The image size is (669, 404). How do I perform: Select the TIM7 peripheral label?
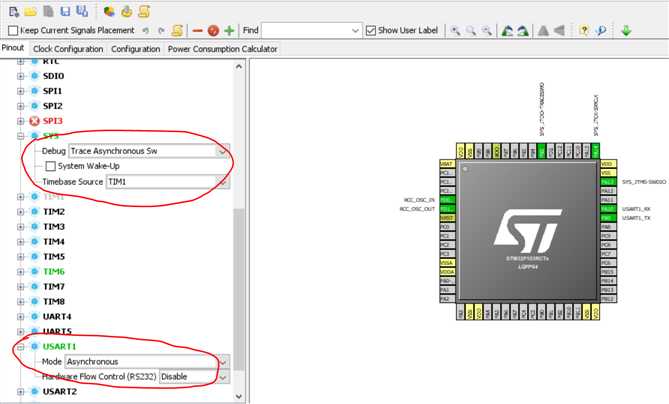(54, 287)
